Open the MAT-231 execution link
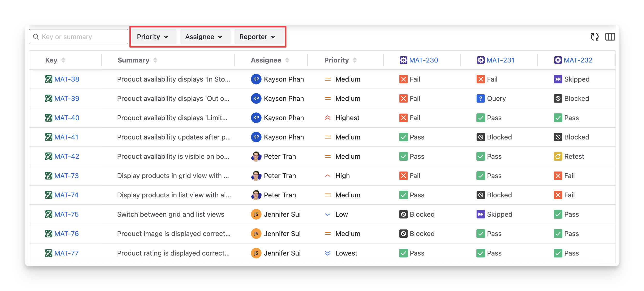The image size is (644, 291). pyautogui.click(x=500, y=60)
